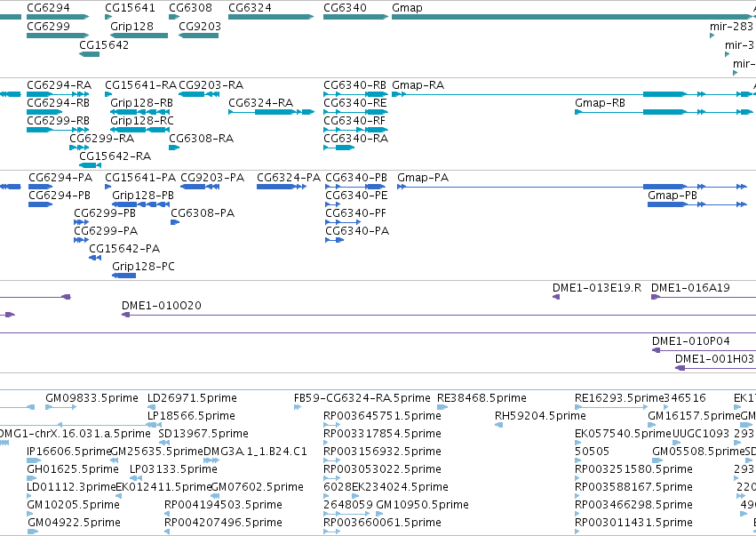Screen dimensions: 756x536
Task: Select the DME1-010P04 clone
Action: 704,350
